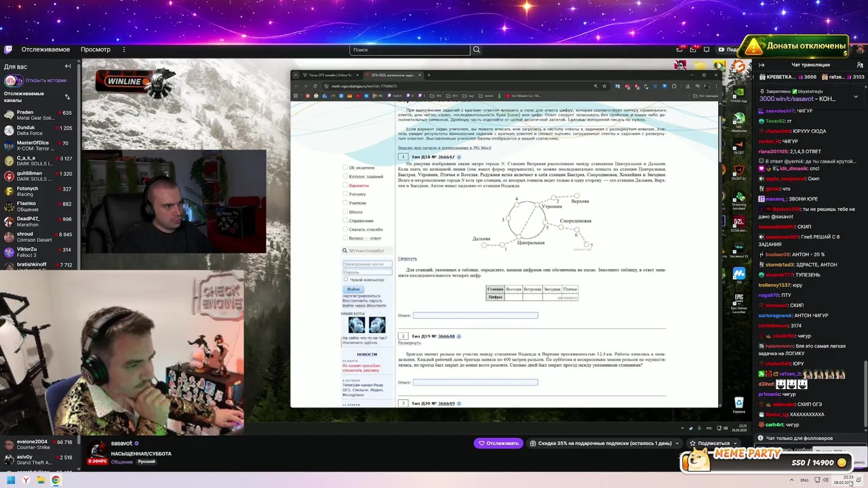Click the gift subscriptions discount button

coord(605,443)
